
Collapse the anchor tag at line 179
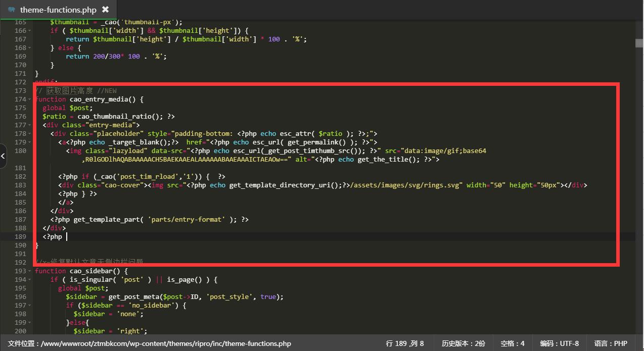(x=30, y=142)
